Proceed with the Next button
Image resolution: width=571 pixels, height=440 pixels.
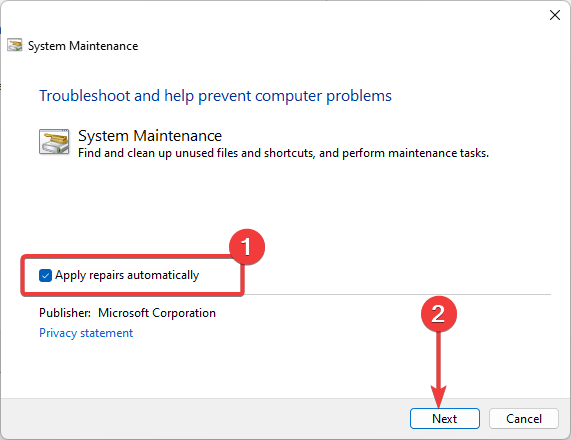click(x=445, y=419)
